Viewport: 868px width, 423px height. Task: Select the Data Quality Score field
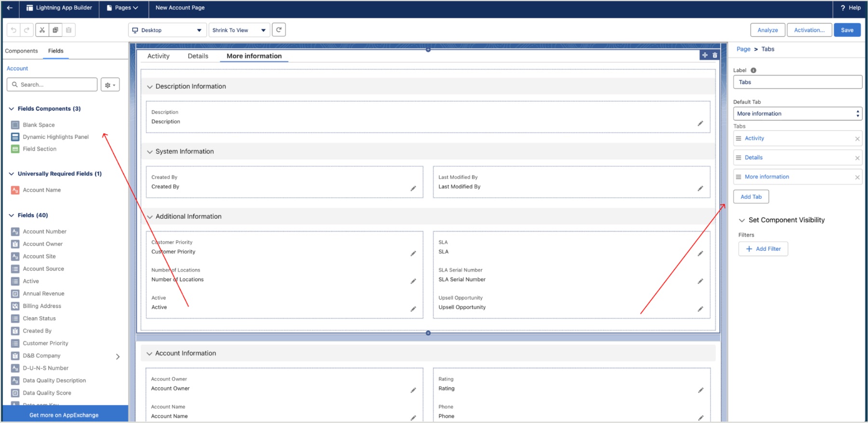tap(41, 393)
